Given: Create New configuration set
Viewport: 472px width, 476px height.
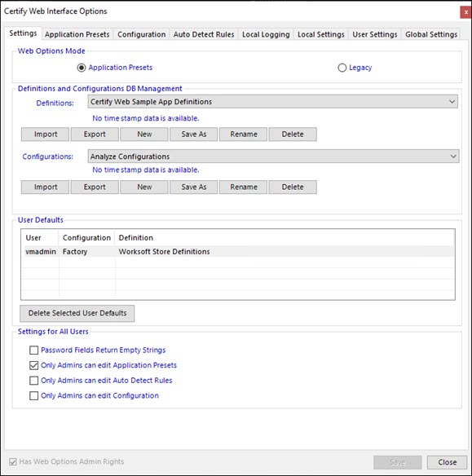Looking at the screenshot, I should pos(144,187).
